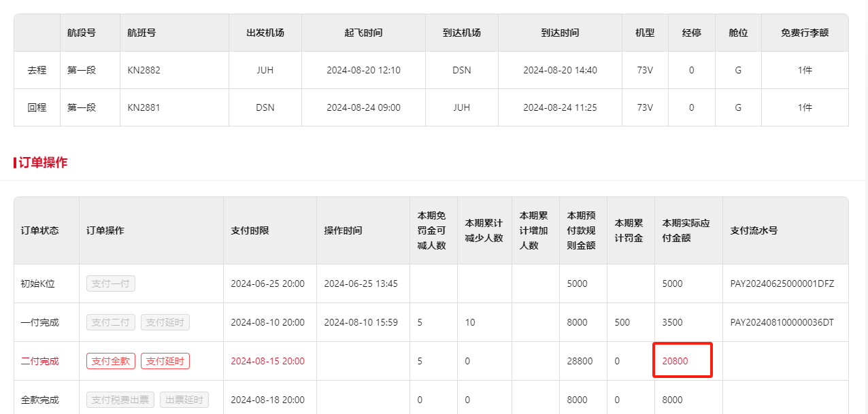Click the highlighted red amount 20800
Viewport: 868px width, 414px height.
(x=675, y=361)
